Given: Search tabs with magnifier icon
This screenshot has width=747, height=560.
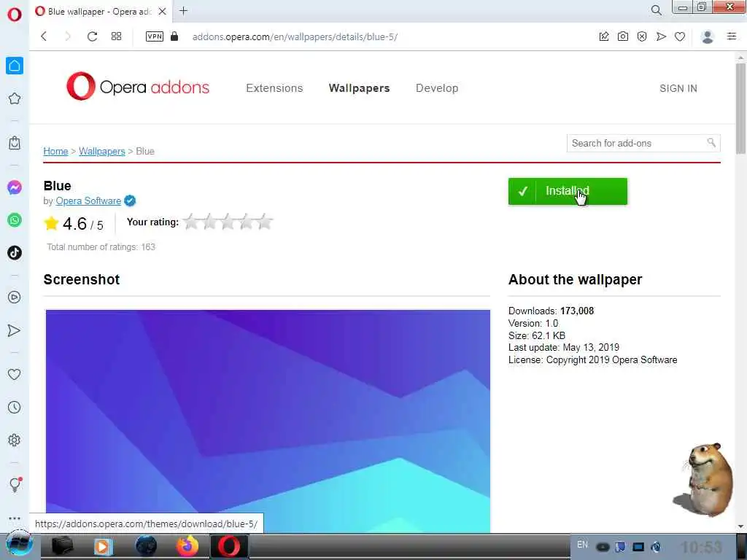Looking at the screenshot, I should coord(656,10).
